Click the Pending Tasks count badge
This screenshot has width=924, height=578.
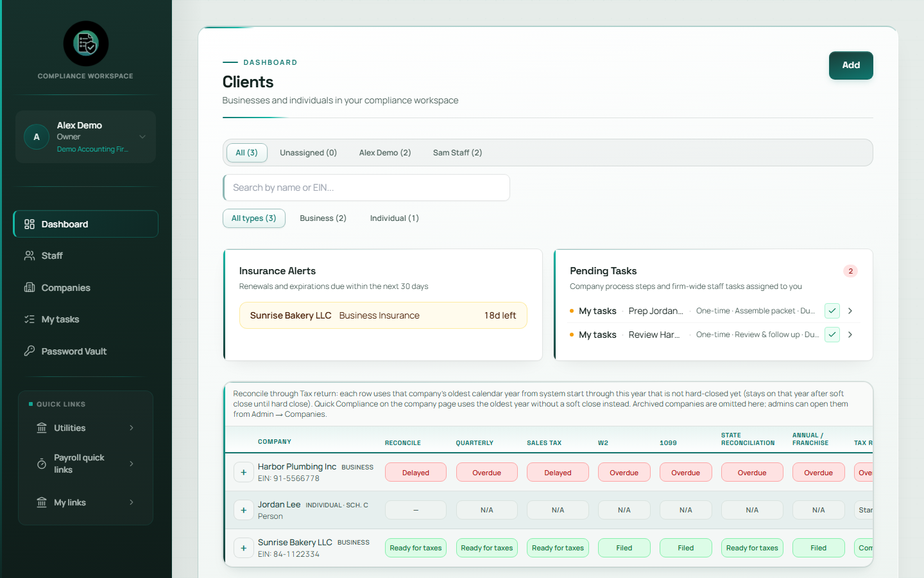851,271
